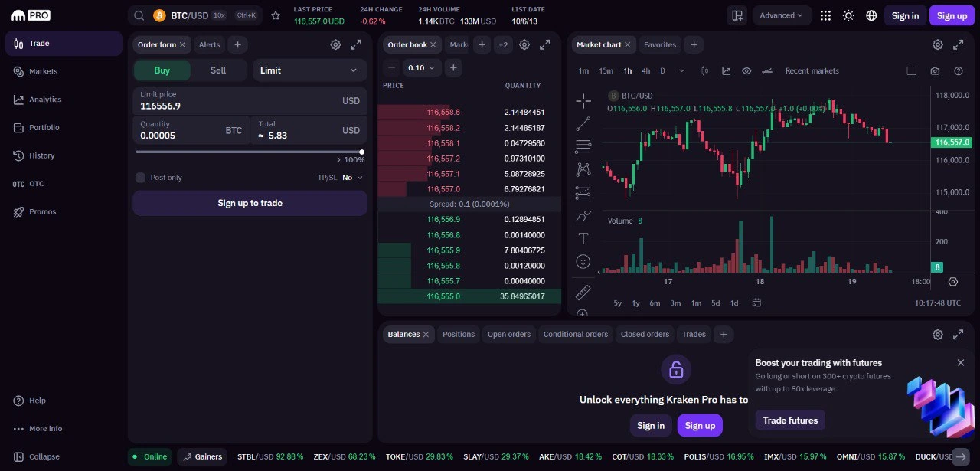Open the Advanced mode dropdown
Viewport: 980px width, 471px height.
pos(782,15)
